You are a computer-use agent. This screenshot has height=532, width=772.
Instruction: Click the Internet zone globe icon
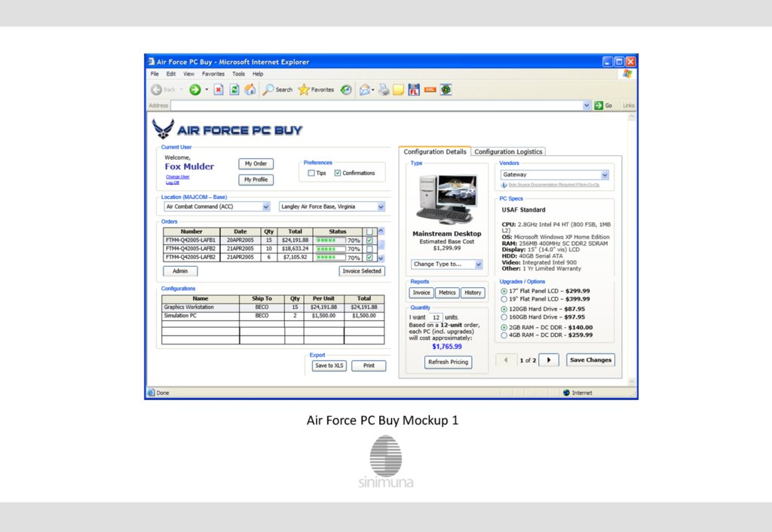566,393
